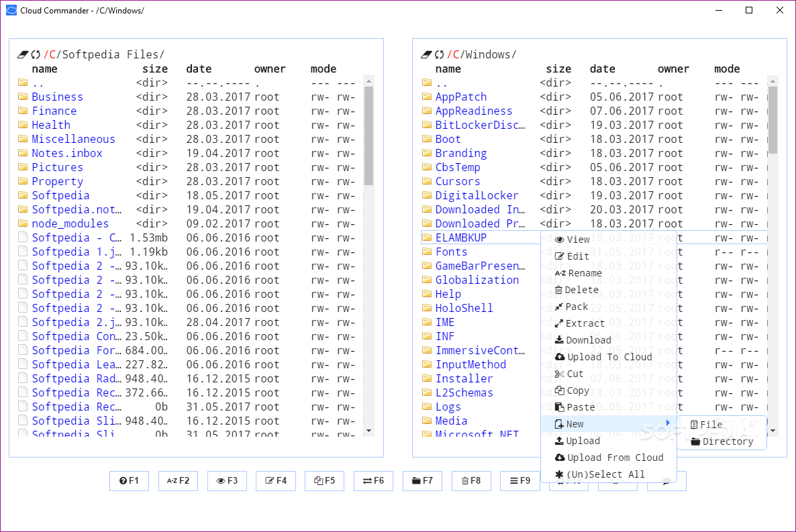This screenshot has height=532, width=796.
Task: Sort right panel by name header
Action: pyautogui.click(x=448, y=69)
